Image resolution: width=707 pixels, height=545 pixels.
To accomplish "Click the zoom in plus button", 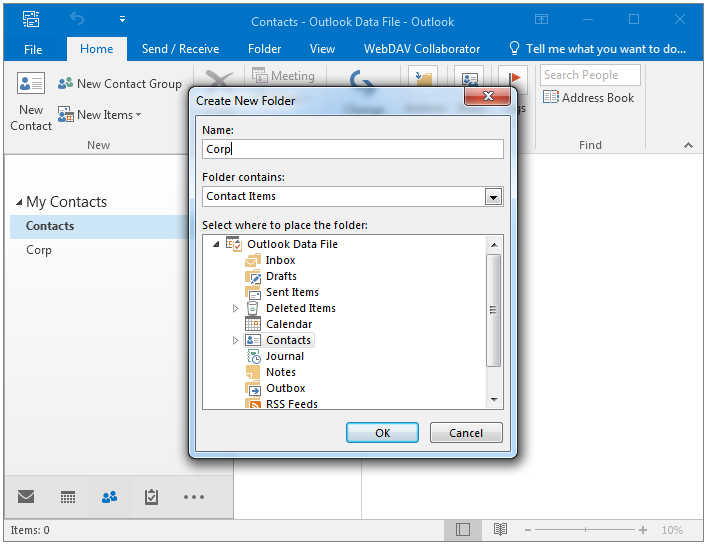I will click(643, 530).
